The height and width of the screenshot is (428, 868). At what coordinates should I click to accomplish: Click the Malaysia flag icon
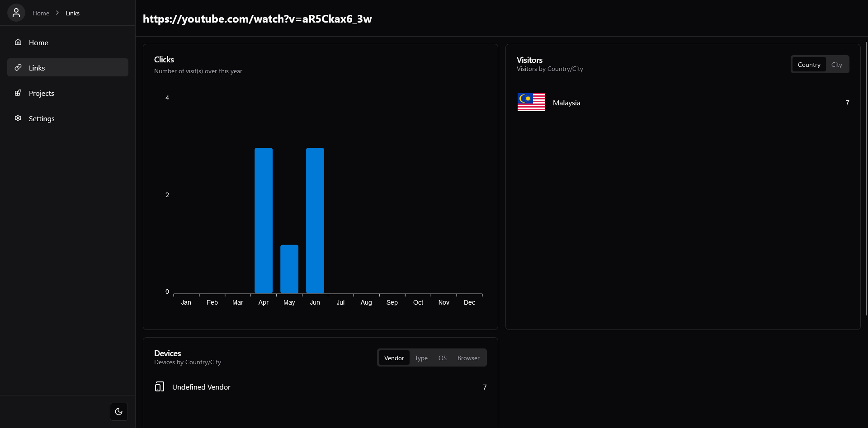pyautogui.click(x=530, y=102)
